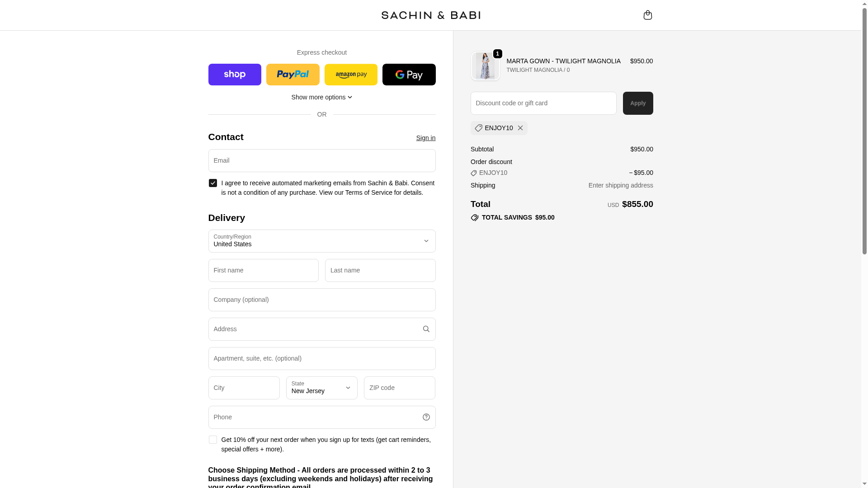868x488 pixels.
Task: Pay with Shop Pay express button
Action: point(235,75)
